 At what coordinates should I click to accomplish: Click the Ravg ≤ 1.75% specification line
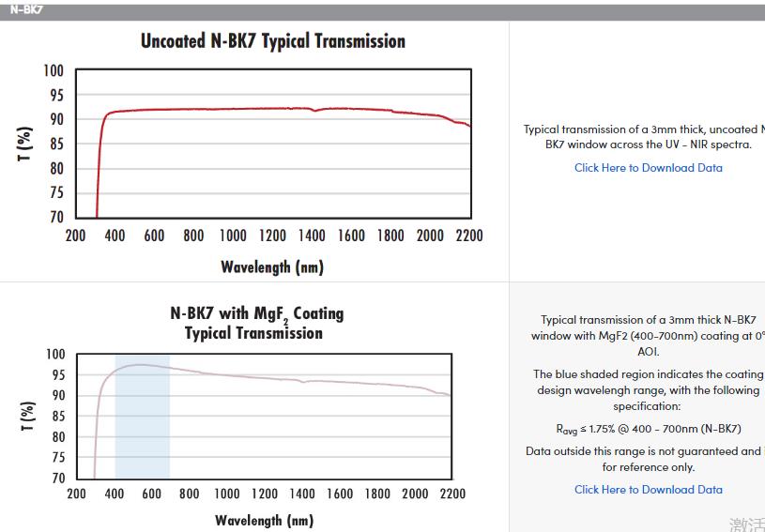[x=648, y=430]
